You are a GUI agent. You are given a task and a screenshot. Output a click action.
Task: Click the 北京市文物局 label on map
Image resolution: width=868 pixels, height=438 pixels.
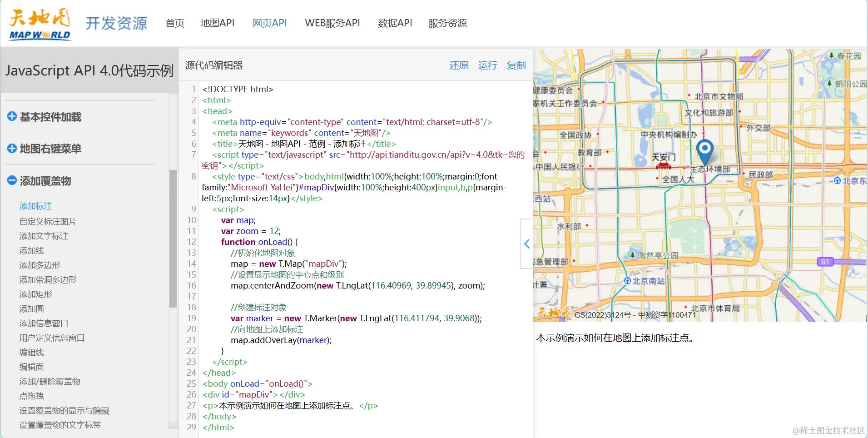coord(719,96)
